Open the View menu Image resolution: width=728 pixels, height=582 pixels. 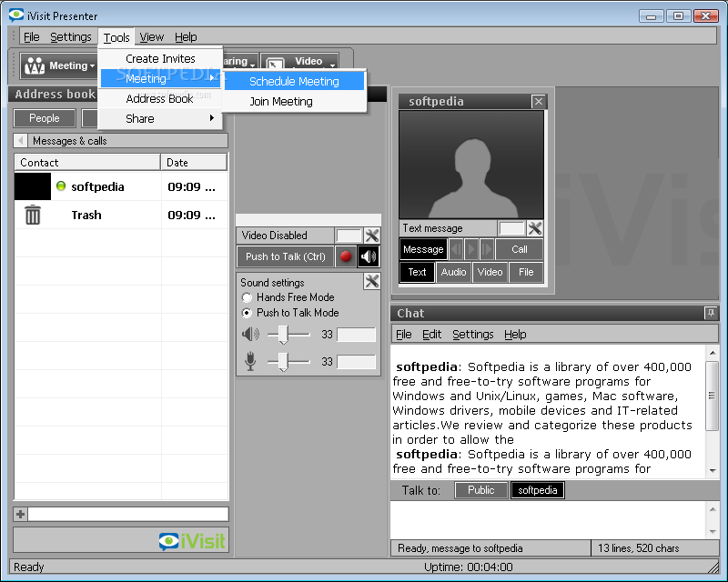tap(151, 36)
